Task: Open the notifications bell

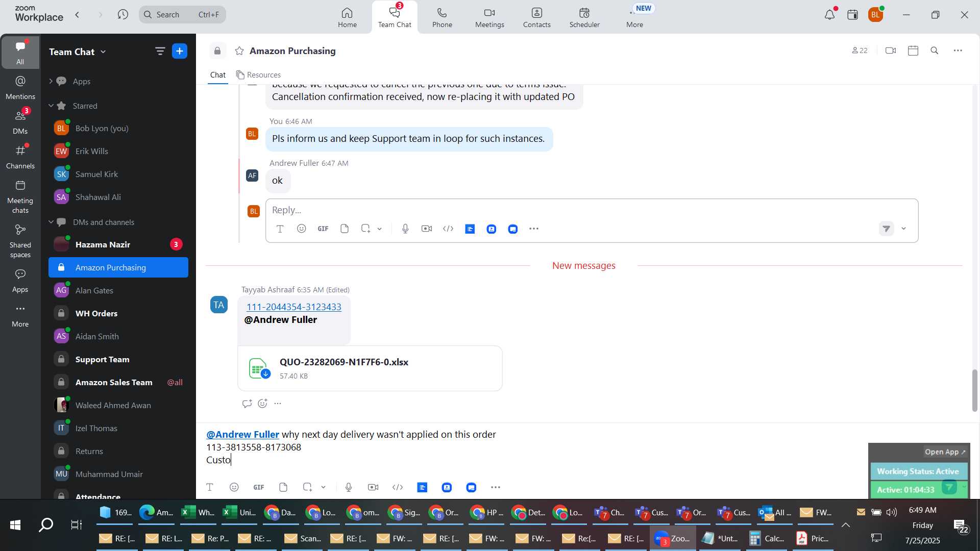Action: pos(829,15)
